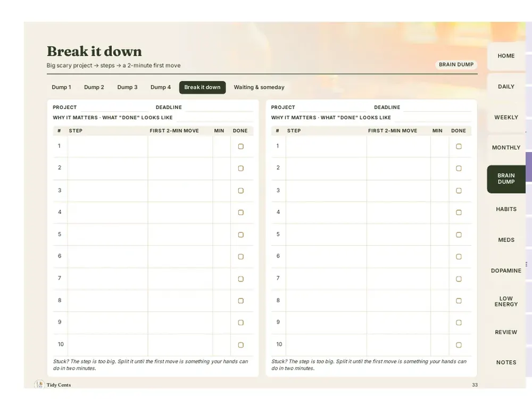Click the page number 33
The width and height of the screenshot is (532, 399).
(475, 385)
